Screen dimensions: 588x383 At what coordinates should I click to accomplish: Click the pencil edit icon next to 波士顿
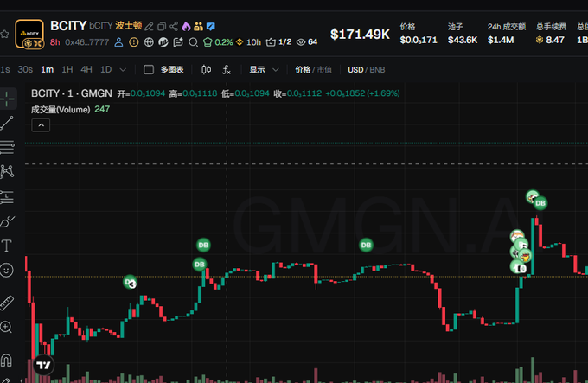[149, 26]
